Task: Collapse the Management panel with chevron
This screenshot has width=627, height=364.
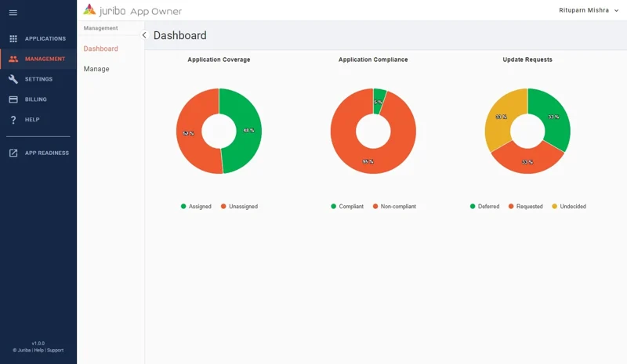Action: 144,35
